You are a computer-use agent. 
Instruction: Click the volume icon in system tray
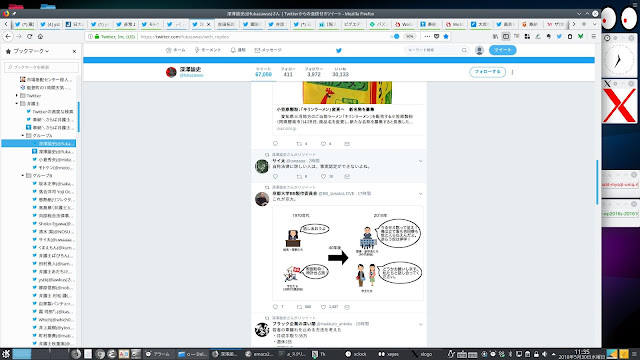[x=544, y=354]
